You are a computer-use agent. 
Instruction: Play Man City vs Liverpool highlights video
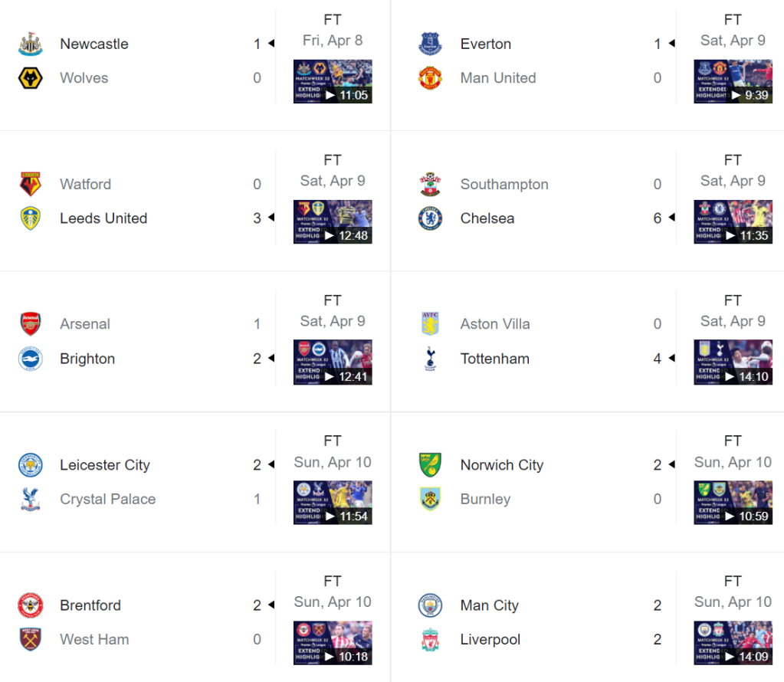(x=733, y=642)
